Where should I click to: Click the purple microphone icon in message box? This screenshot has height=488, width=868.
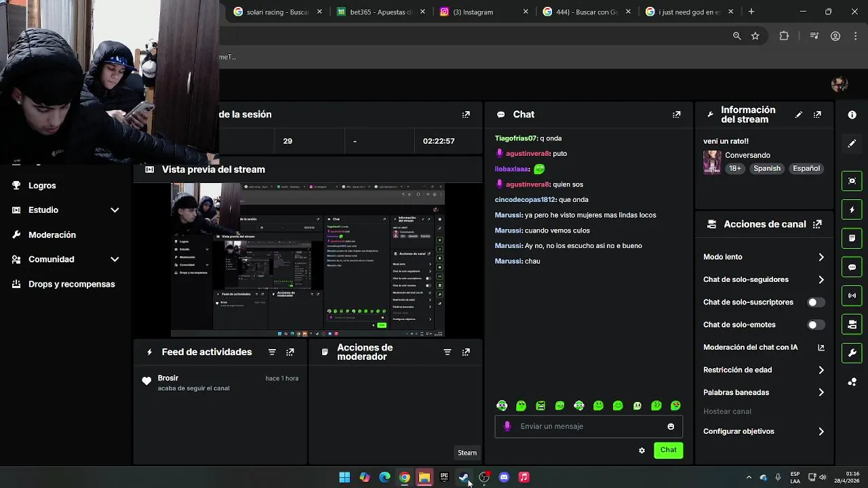pyautogui.click(x=507, y=426)
